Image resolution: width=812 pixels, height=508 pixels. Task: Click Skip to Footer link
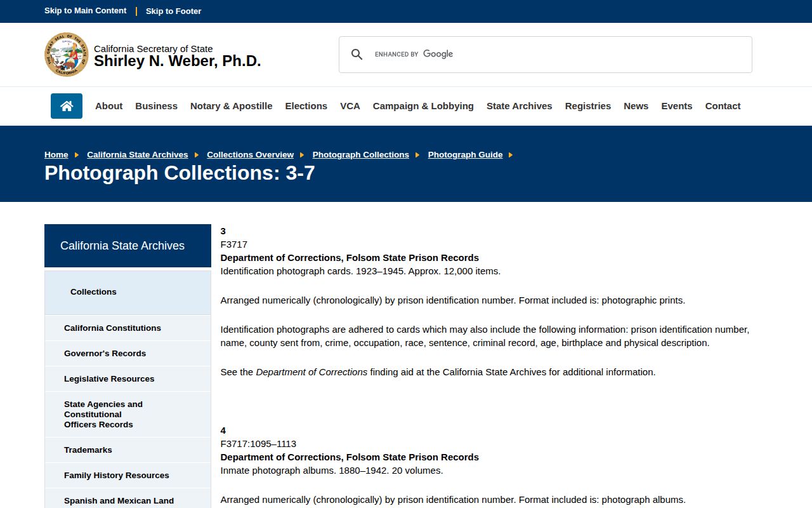[173, 11]
